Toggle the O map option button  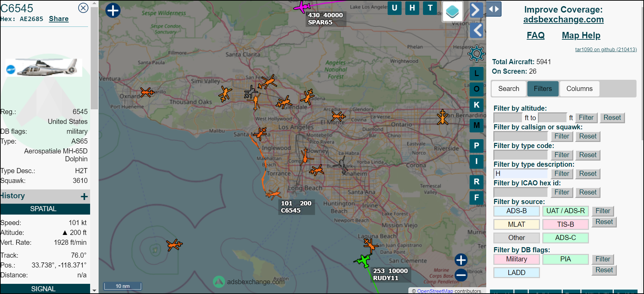(477, 89)
